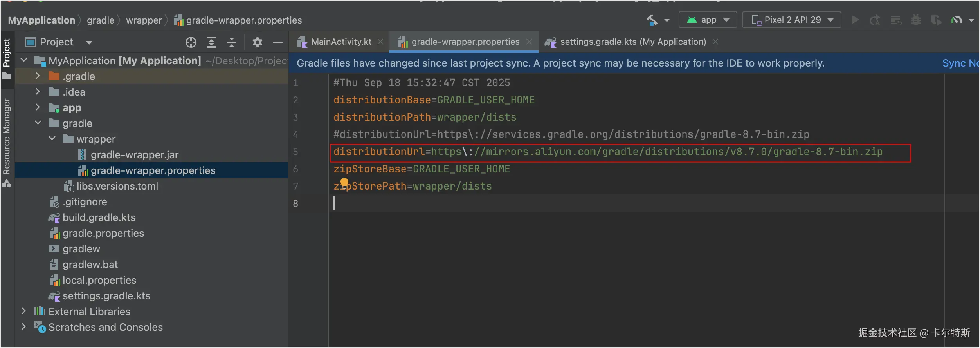Click the gradle breadcrumb in navigation bar
980x348 pixels.
pyautogui.click(x=101, y=20)
